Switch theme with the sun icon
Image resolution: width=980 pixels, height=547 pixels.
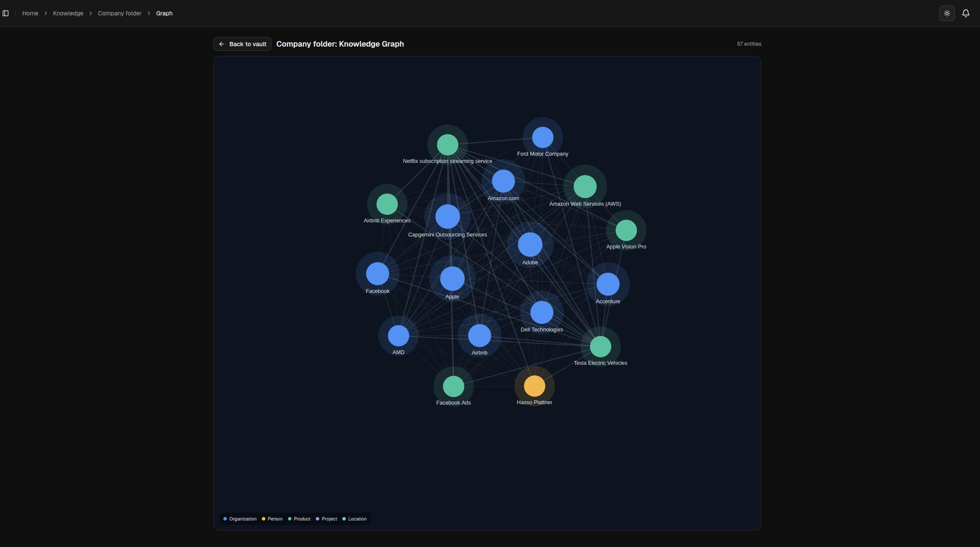coord(947,13)
